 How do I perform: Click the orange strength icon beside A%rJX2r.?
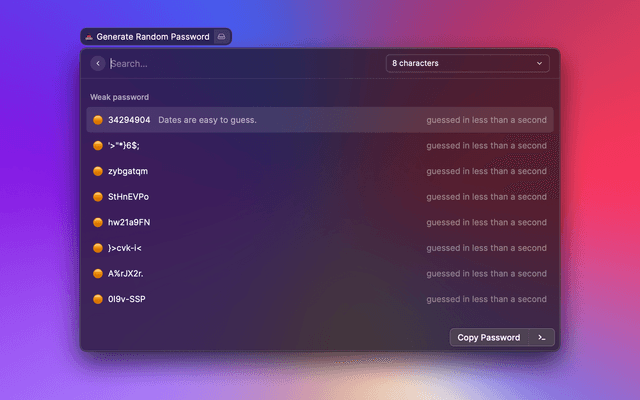98,273
